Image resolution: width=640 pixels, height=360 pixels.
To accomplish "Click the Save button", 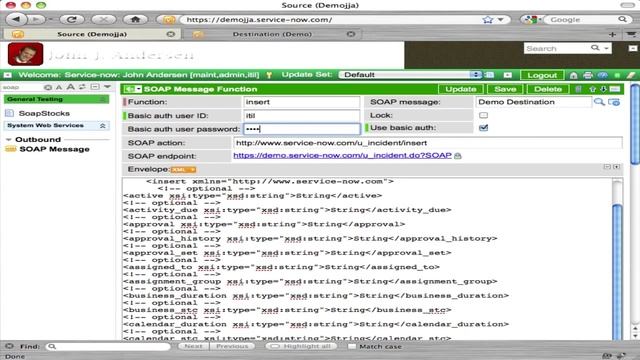I will pos(505,89).
